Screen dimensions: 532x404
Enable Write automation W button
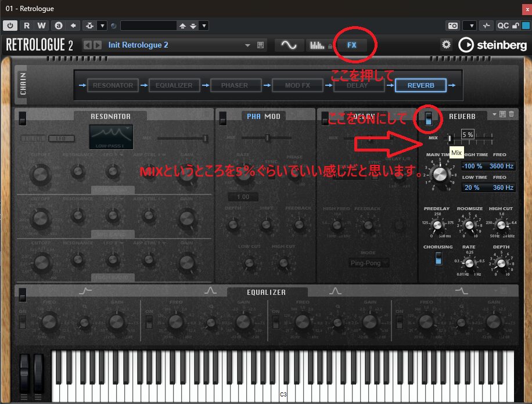tap(41, 26)
